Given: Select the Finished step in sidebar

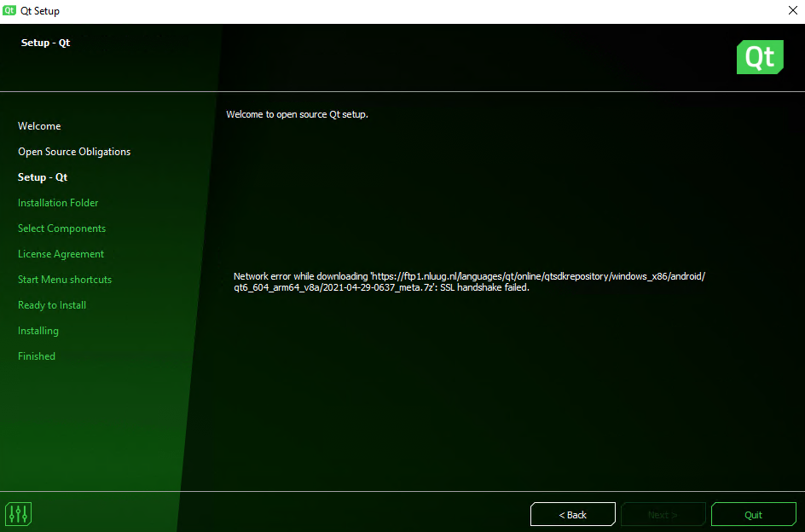Looking at the screenshot, I should point(37,356).
